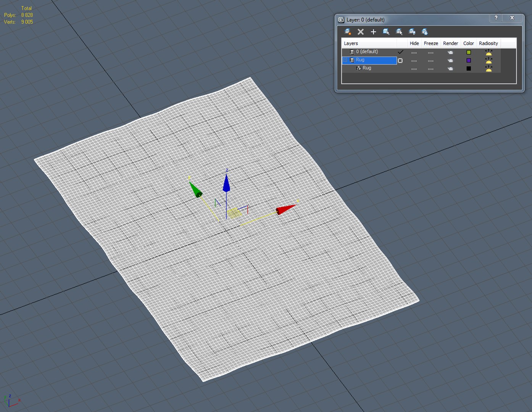
Task: Open the Layer dialog help button
Action: point(496,18)
